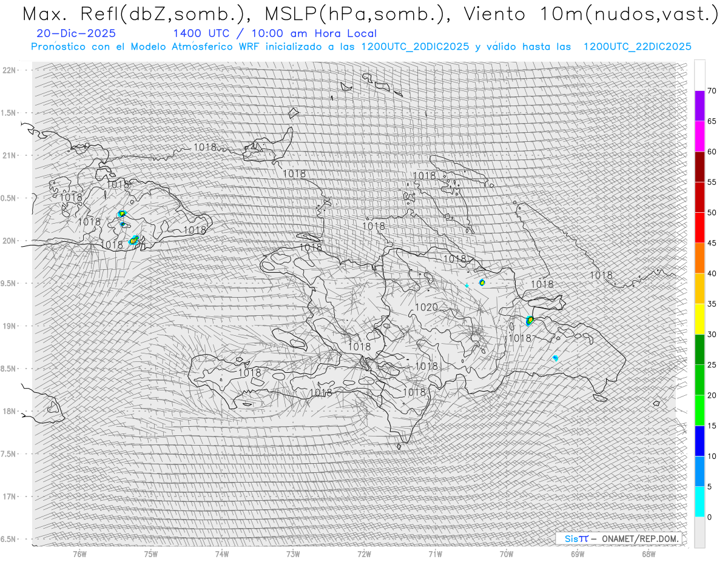The image size is (728, 562).
Task: Click the purple 65–70 dBZ legend swatch
Action: (699, 106)
